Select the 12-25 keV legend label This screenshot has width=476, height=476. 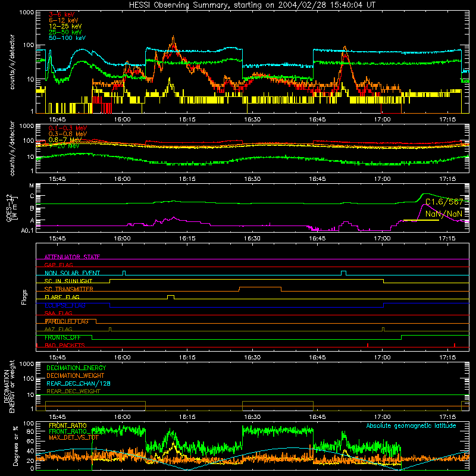(65, 26)
